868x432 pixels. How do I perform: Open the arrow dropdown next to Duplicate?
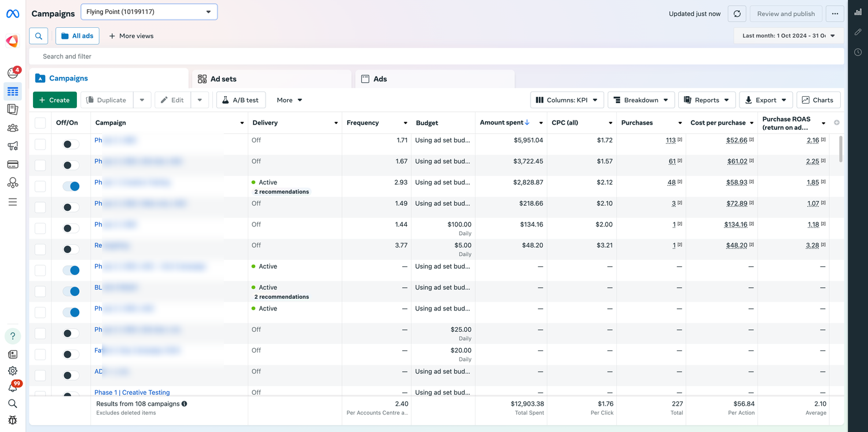pos(142,100)
